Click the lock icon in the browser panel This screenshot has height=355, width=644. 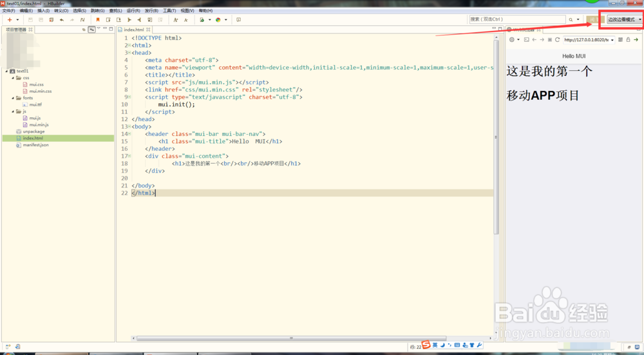tap(628, 40)
